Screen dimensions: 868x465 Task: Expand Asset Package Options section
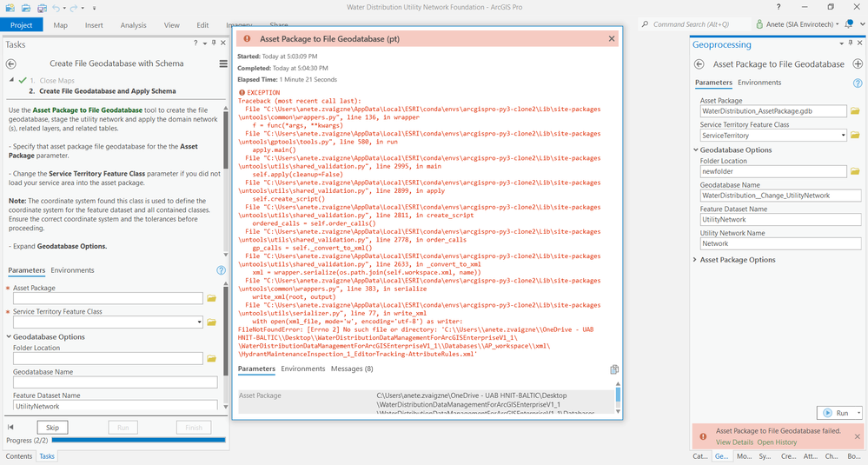pos(696,260)
